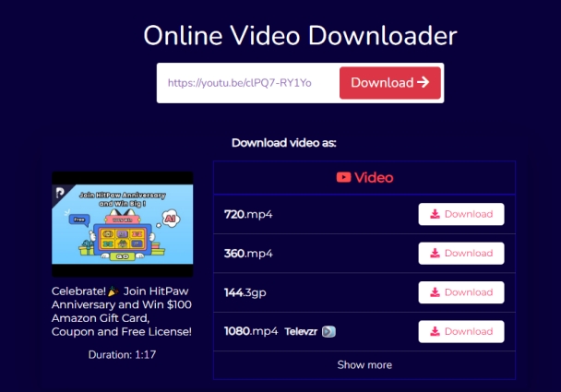Select the Video tab header

(x=364, y=177)
